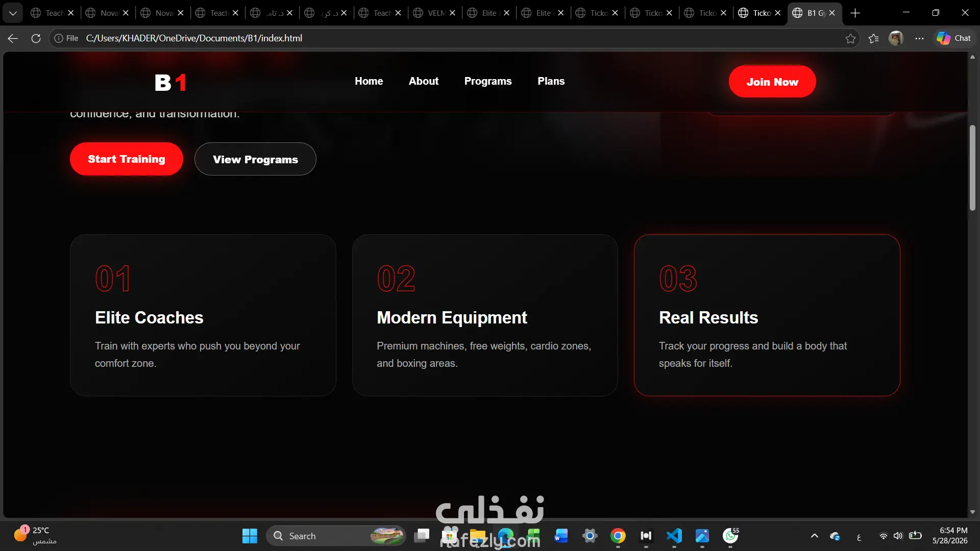The height and width of the screenshot is (551, 980).
Task: Open the favorites list icon
Action: tap(873, 38)
